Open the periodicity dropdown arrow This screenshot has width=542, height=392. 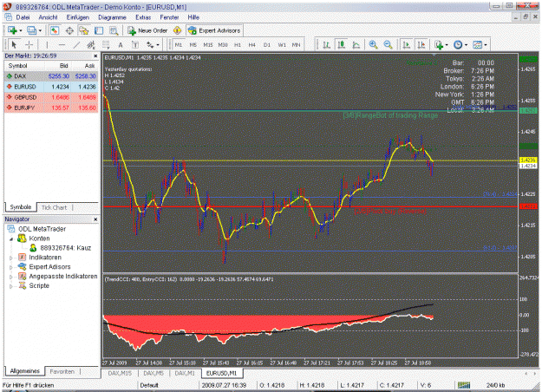tap(466, 45)
